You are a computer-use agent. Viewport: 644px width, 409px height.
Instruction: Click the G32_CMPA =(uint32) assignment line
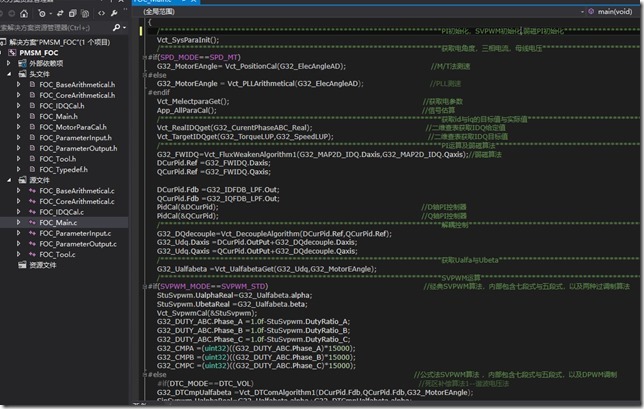point(256,348)
